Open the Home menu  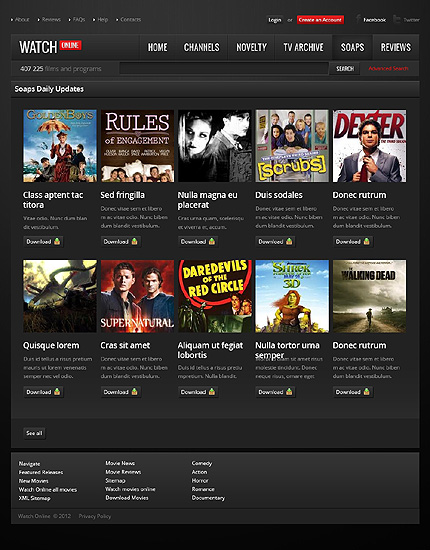point(157,47)
